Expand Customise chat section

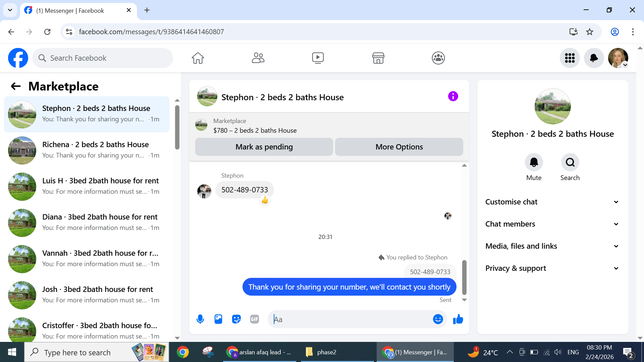(x=552, y=202)
